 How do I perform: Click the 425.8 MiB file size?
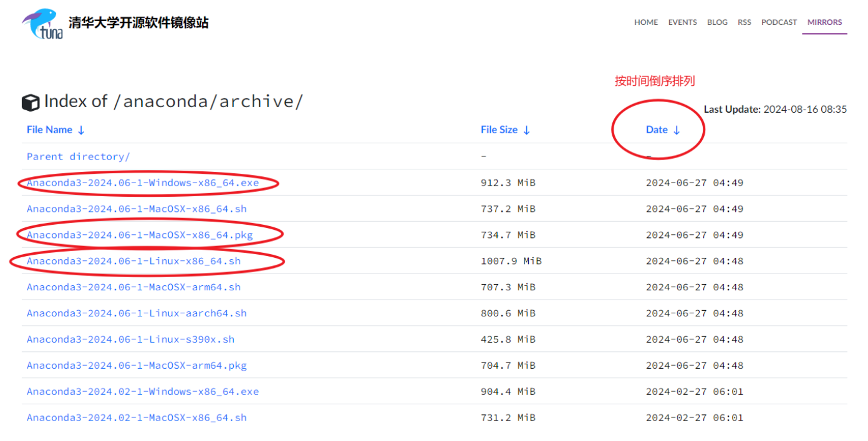pos(508,340)
